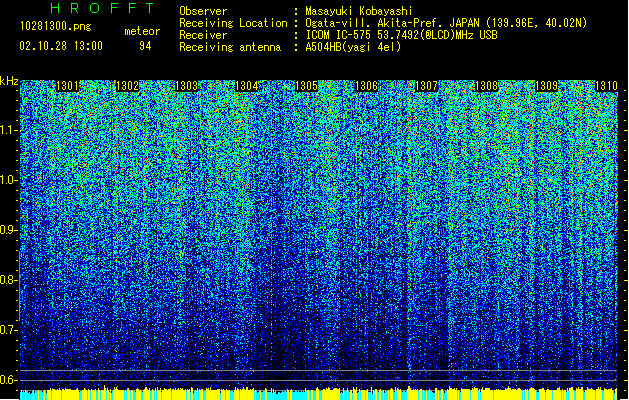Click the meteor count 94
The image size is (629, 400).
click(145, 46)
